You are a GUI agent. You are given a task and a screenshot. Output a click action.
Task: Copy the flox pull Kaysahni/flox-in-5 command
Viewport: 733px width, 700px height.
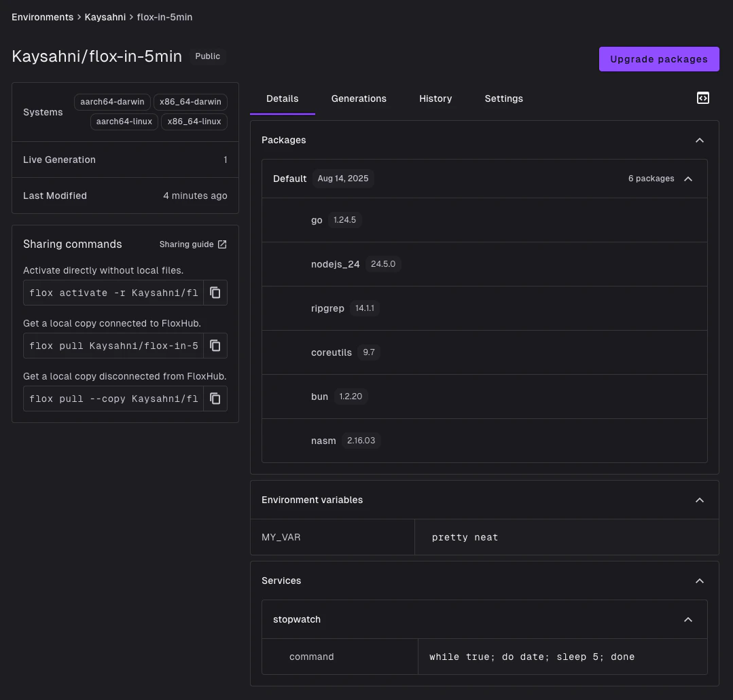tap(215, 346)
